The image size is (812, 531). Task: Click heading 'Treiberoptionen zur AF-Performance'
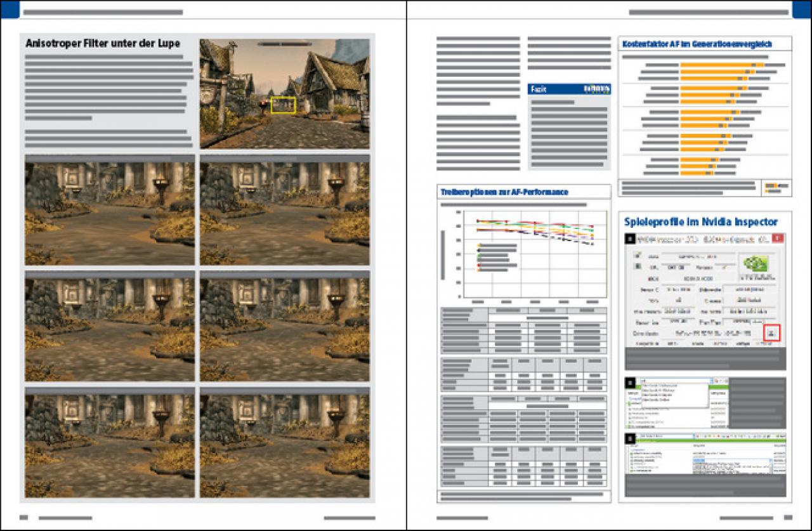[x=504, y=192]
